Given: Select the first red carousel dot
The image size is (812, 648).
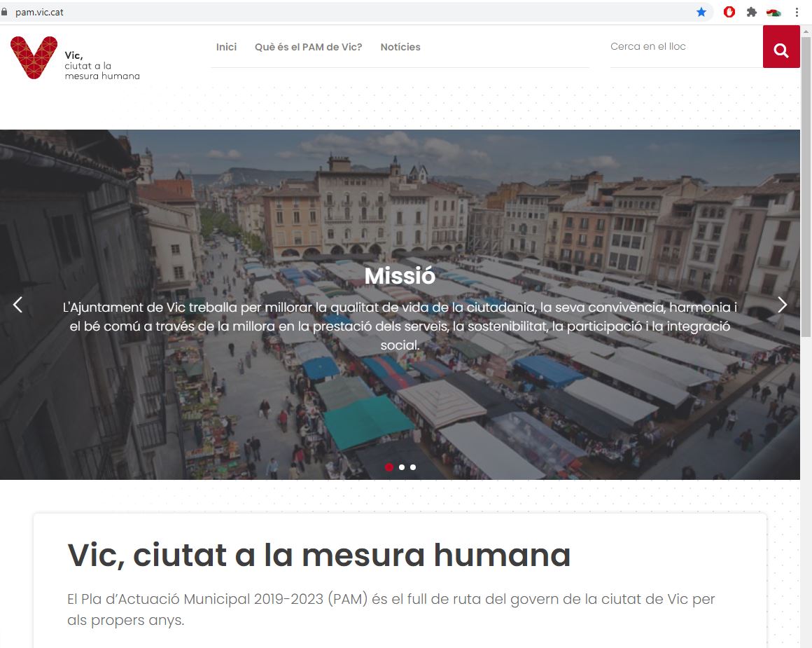Looking at the screenshot, I should click(389, 467).
